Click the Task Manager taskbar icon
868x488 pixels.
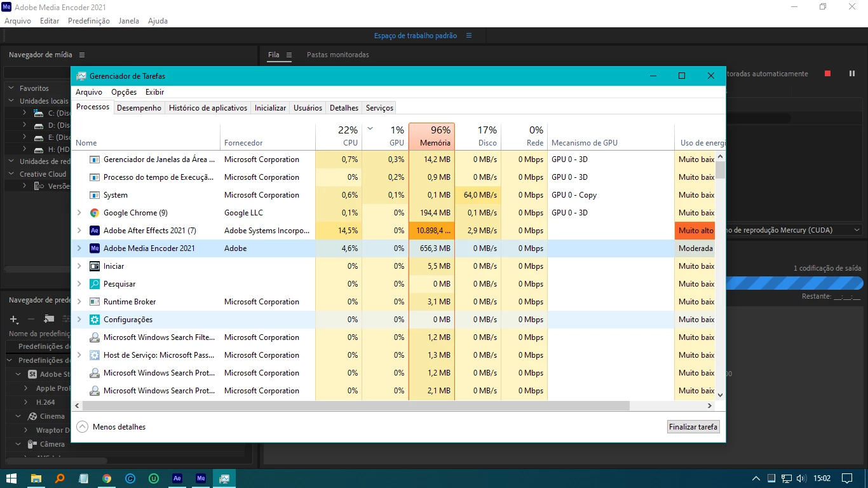224,478
